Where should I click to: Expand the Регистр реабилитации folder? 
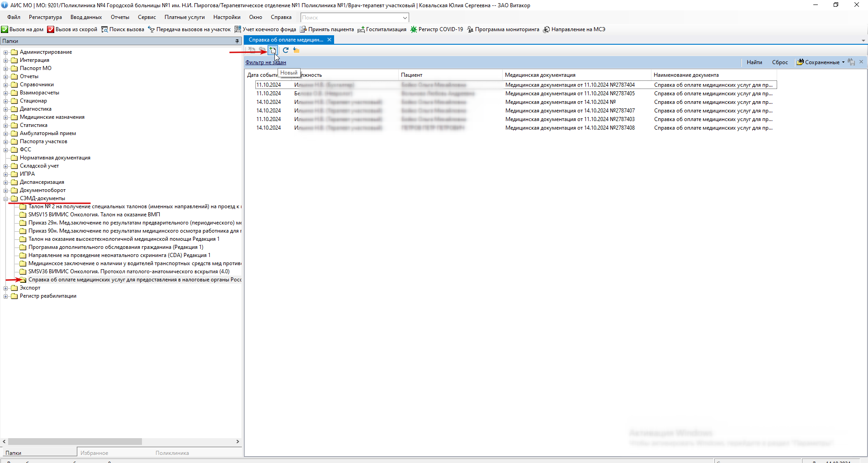point(6,296)
